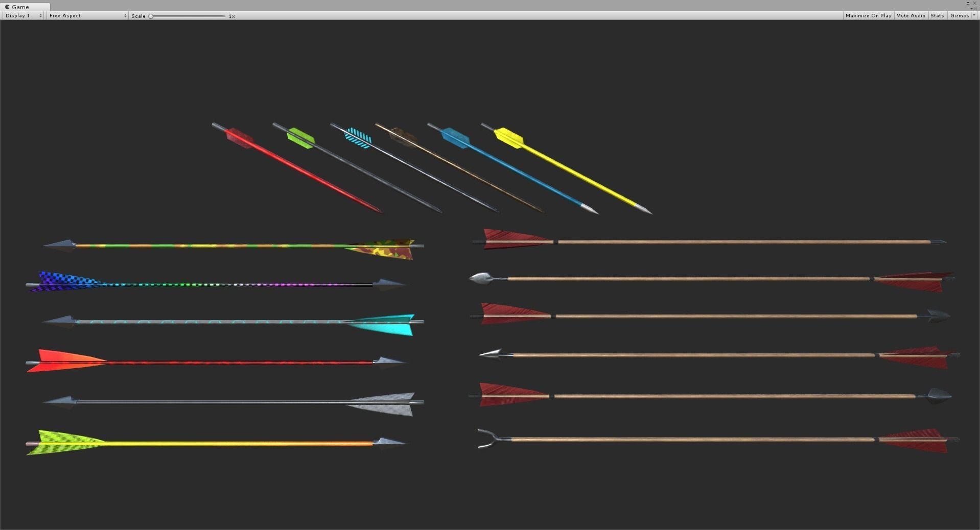Image resolution: width=980 pixels, height=530 pixels.
Task: Select the rainbow checkered arrow
Action: 204,284
